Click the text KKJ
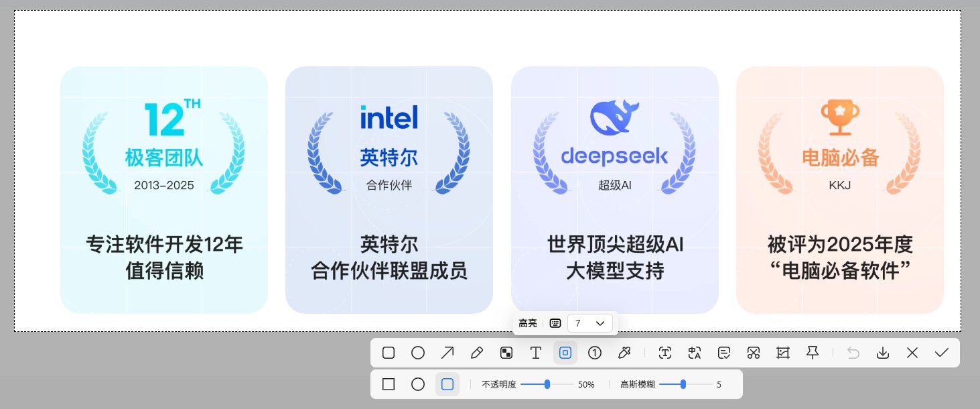Screen dimensions: 980x409 point(840,185)
